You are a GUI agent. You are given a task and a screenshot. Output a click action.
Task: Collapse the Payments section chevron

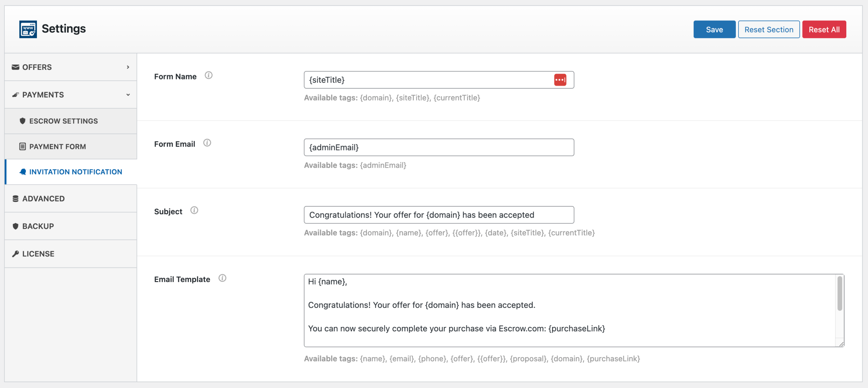pyautogui.click(x=128, y=95)
